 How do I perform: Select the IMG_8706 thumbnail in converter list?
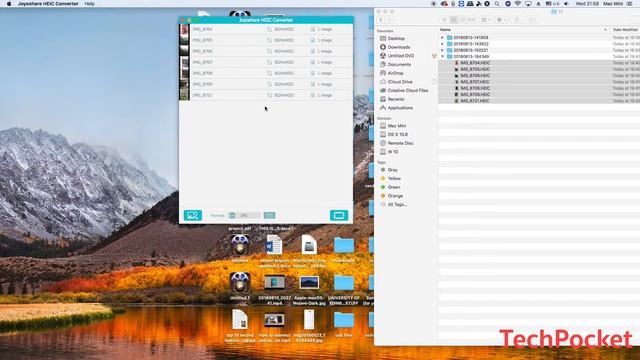click(x=184, y=51)
